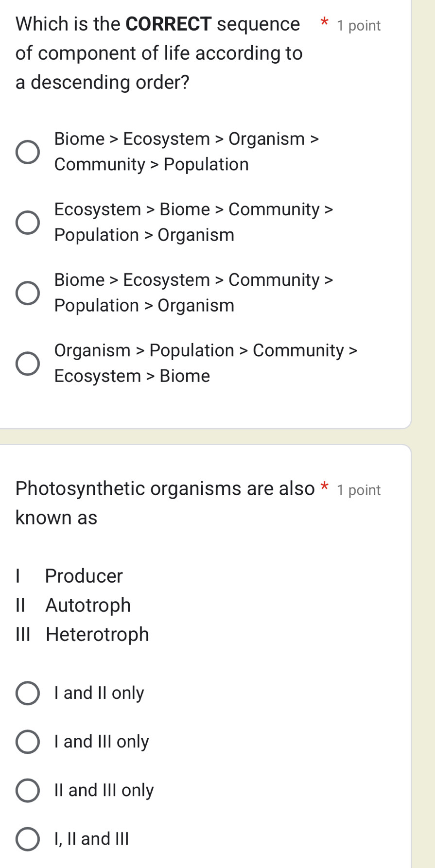The height and width of the screenshot is (868, 435).
Task: Click the red required asterisk on sequence question
Action: 325,23
